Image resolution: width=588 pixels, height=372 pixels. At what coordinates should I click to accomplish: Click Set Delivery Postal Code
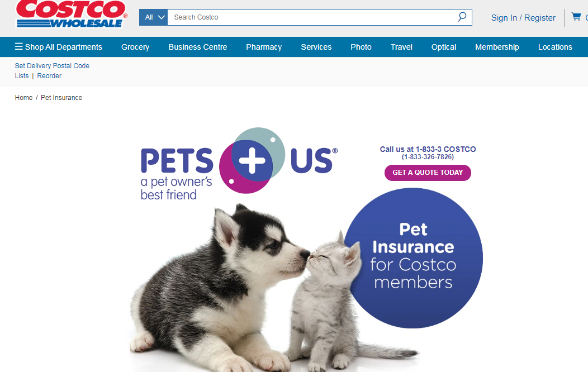(52, 65)
